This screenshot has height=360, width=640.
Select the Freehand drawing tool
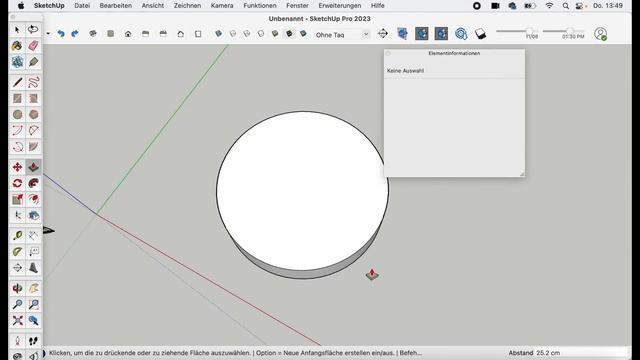[x=33, y=82]
